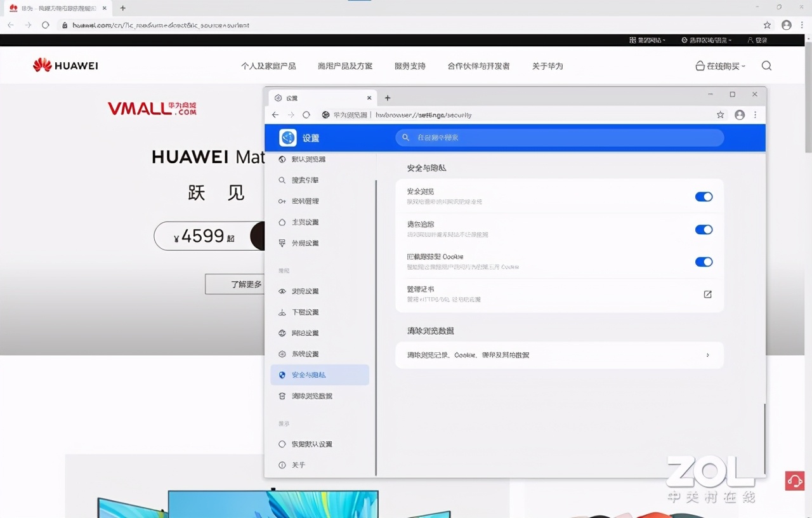Click the learn more button under the price
The width and height of the screenshot is (812, 518).
[x=235, y=284]
